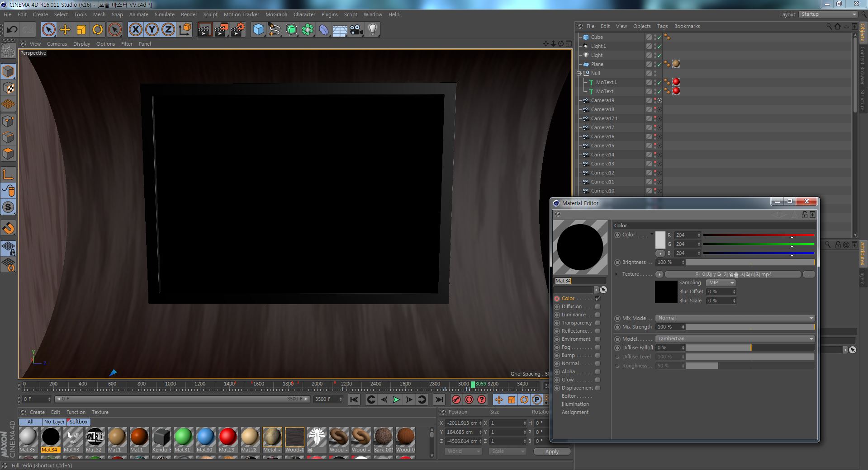868x470 pixels.
Task: Open the Render menu
Action: (189, 14)
